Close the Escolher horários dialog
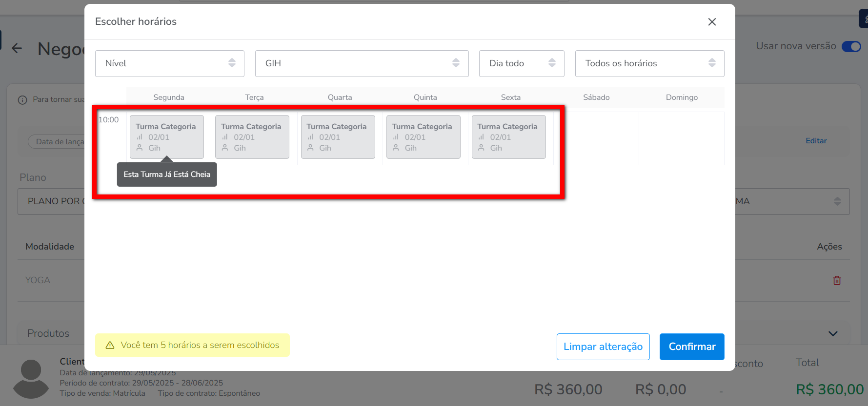The width and height of the screenshot is (868, 406). click(x=712, y=22)
